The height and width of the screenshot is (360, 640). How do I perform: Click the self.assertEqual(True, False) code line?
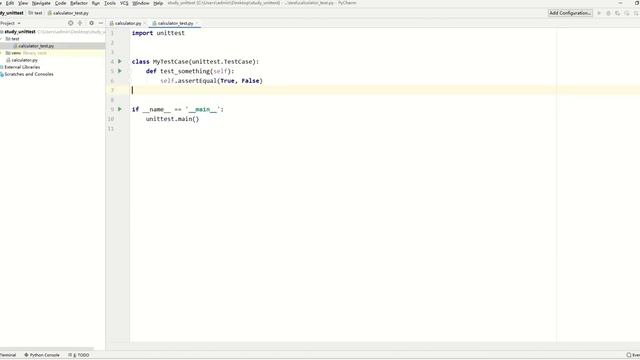click(x=211, y=81)
